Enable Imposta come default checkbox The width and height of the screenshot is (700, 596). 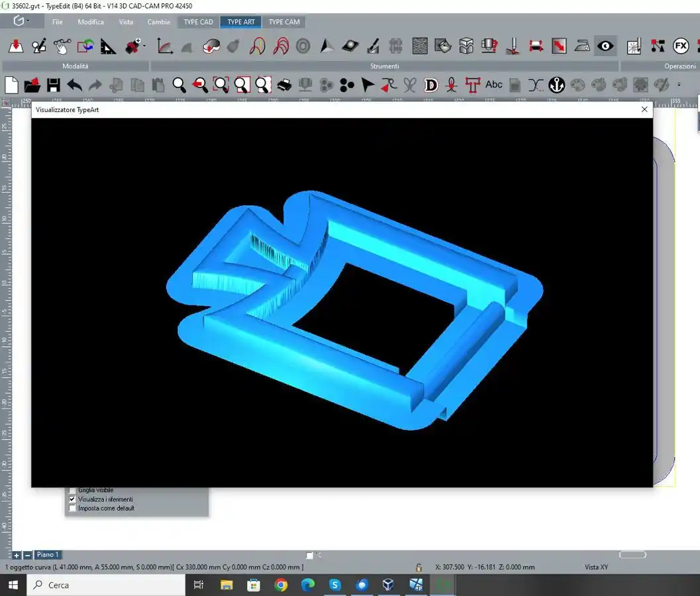[72, 508]
